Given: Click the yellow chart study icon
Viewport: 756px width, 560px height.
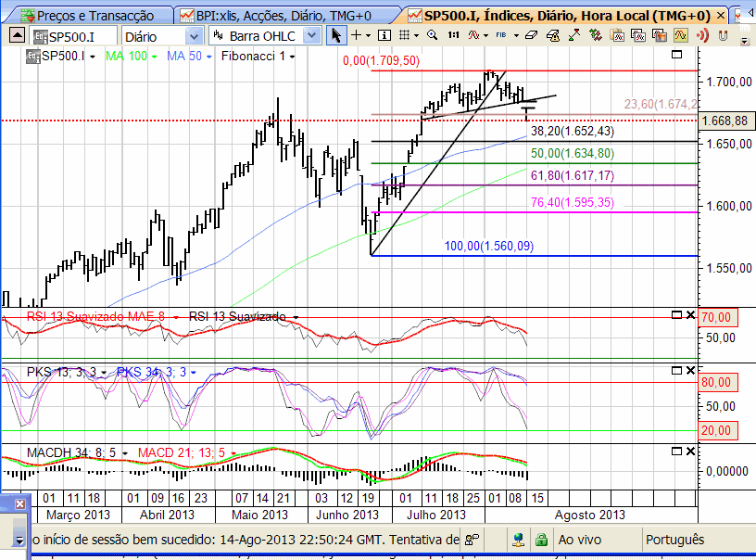Looking at the screenshot, I should (x=680, y=35).
